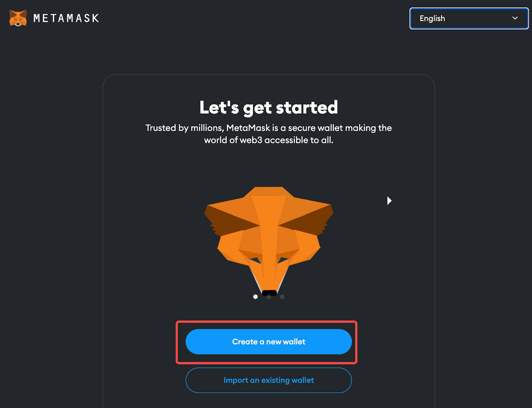This screenshot has height=408, width=532.
Task: Advance carousel with the right arrow
Action: [x=389, y=201]
